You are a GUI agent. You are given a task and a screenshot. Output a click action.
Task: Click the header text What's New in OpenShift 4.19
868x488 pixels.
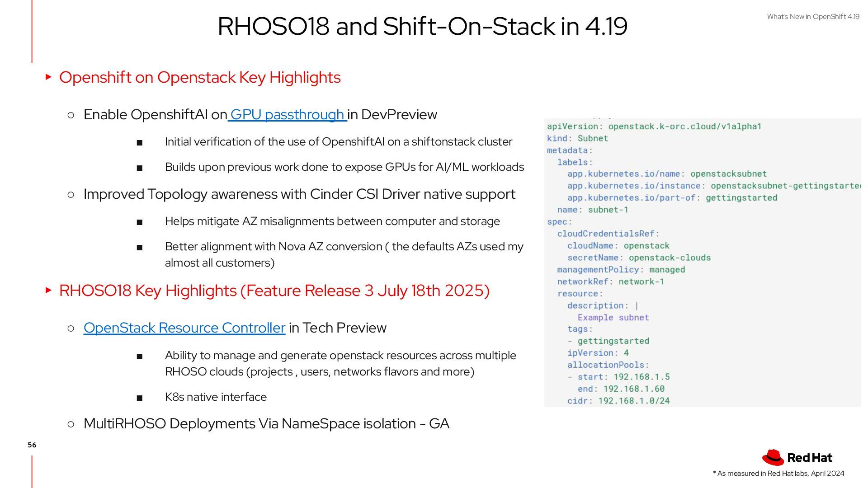(x=813, y=17)
